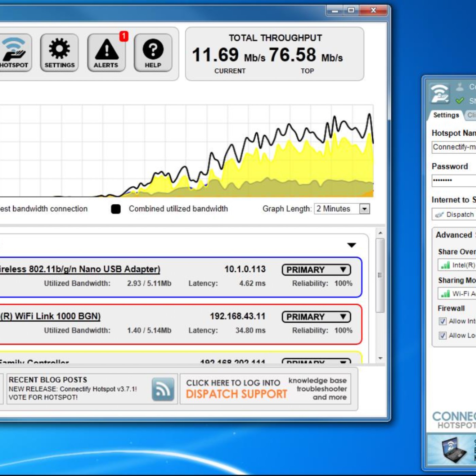476x476 pixels.
Task: Collapse the adapter list with the black triangle
Action: click(352, 245)
